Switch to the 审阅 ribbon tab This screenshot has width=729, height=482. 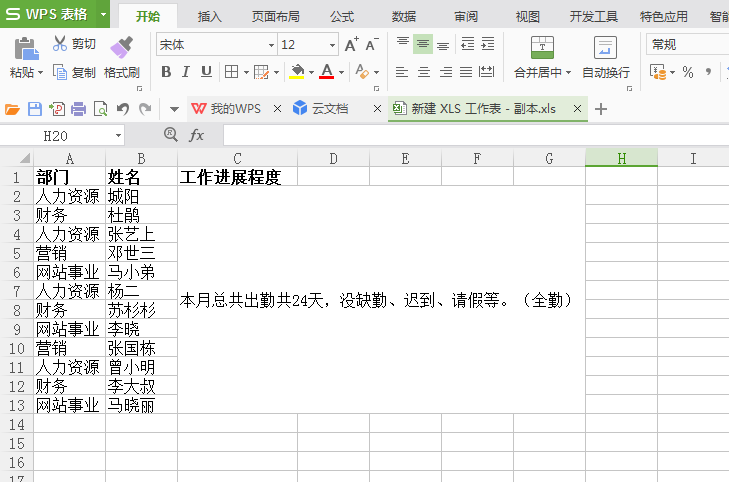466,17
